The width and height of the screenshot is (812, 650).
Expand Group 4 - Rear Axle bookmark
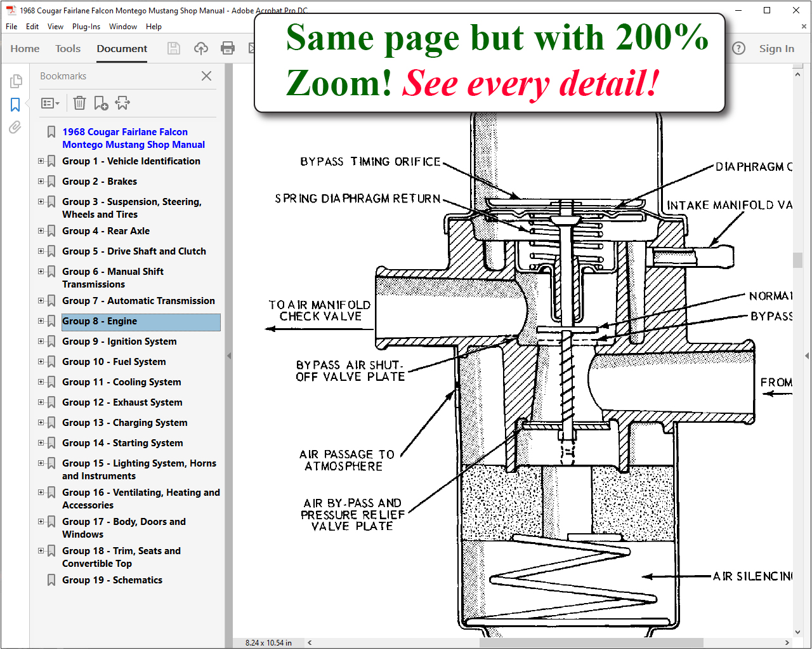tap(41, 231)
